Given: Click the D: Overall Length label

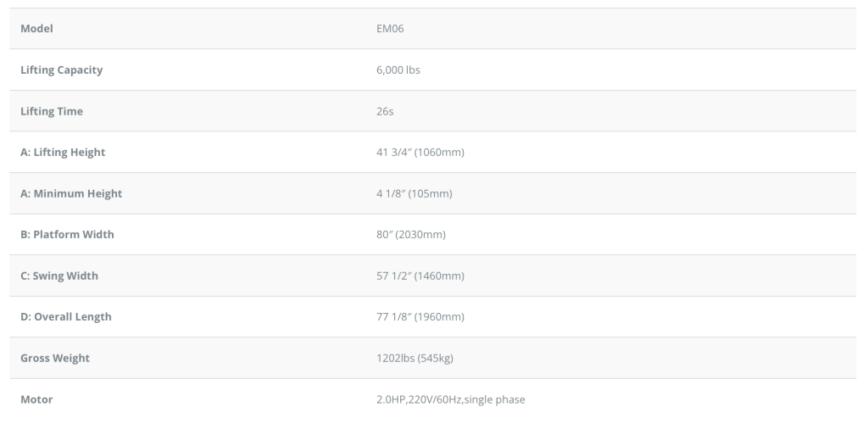Looking at the screenshot, I should tap(65, 317).
